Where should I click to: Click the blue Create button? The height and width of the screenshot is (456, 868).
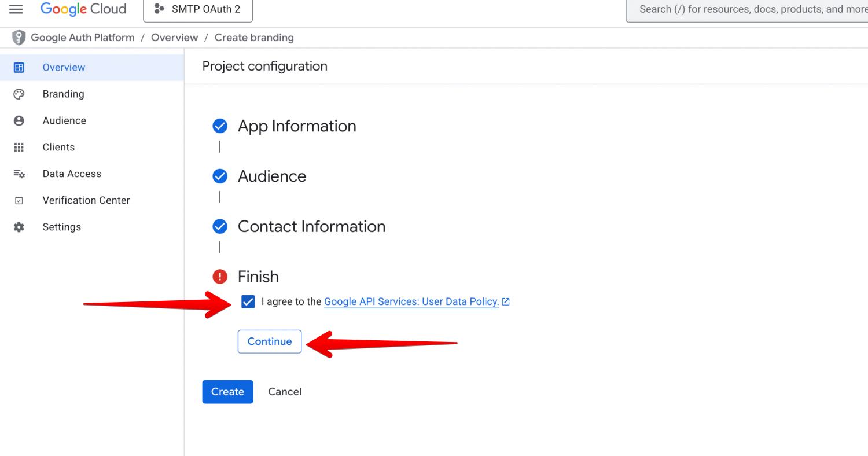(227, 392)
